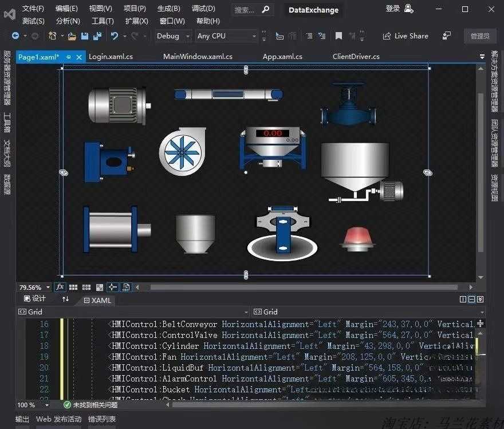Click the undo arrow icon
504x429 pixels.
point(114,36)
